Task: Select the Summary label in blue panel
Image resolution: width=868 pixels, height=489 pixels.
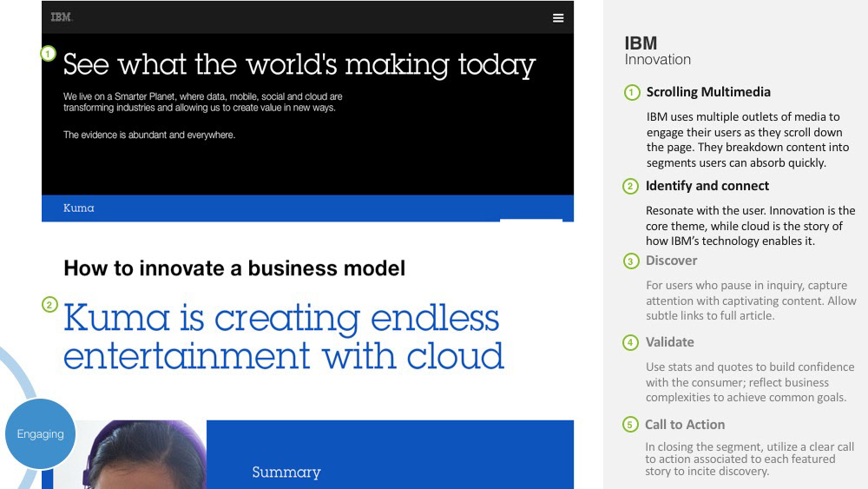Action: pyautogui.click(x=286, y=472)
